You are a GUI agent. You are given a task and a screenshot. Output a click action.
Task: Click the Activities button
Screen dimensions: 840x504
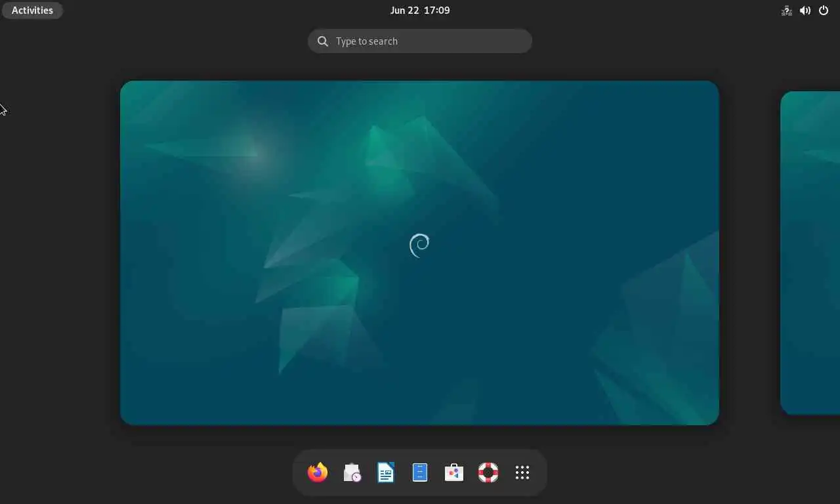[x=32, y=10]
